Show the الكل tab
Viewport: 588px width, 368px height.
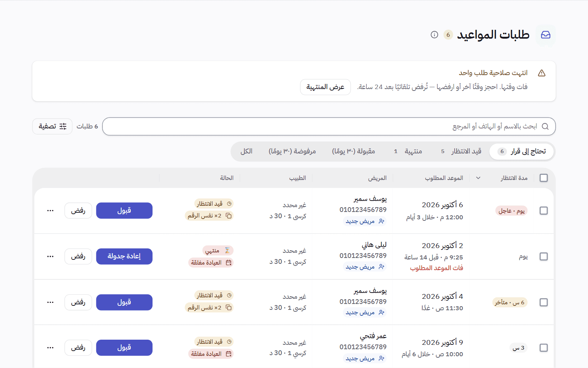(247, 151)
